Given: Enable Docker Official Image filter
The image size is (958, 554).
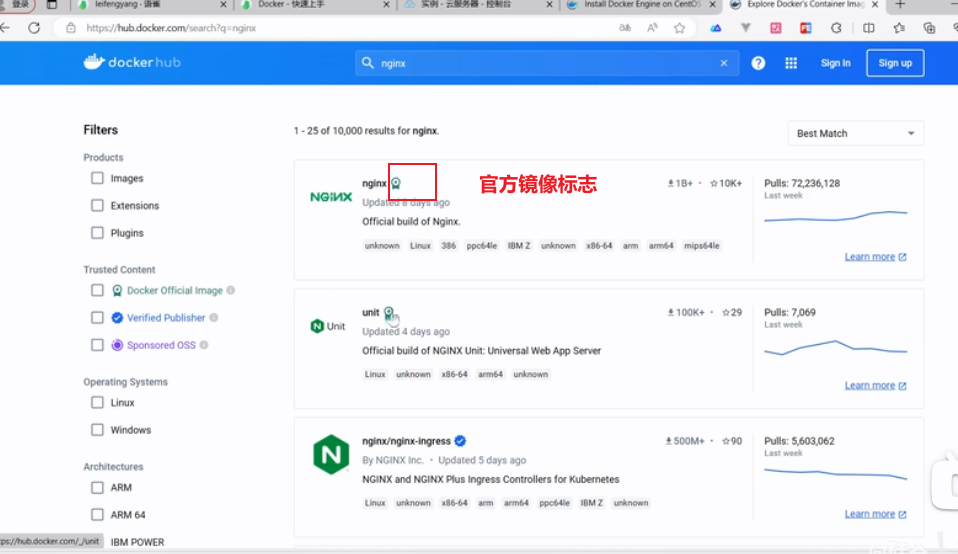Looking at the screenshot, I should click(x=97, y=290).
